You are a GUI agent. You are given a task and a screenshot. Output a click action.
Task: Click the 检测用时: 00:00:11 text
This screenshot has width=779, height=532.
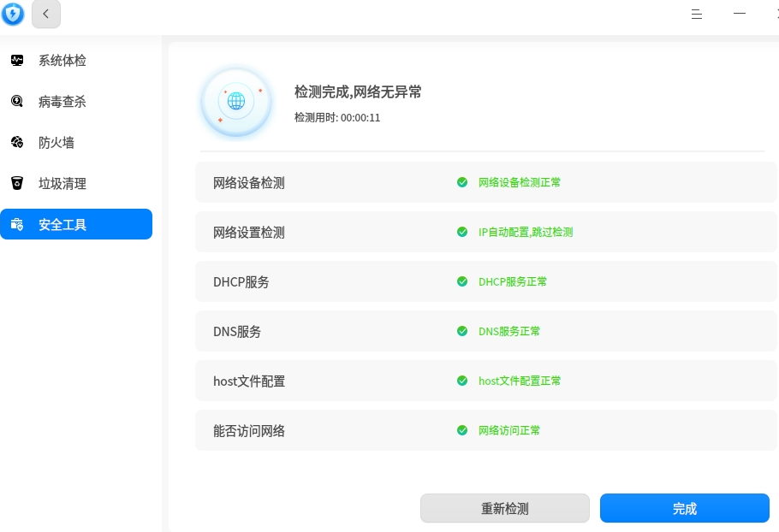(337, 118)
